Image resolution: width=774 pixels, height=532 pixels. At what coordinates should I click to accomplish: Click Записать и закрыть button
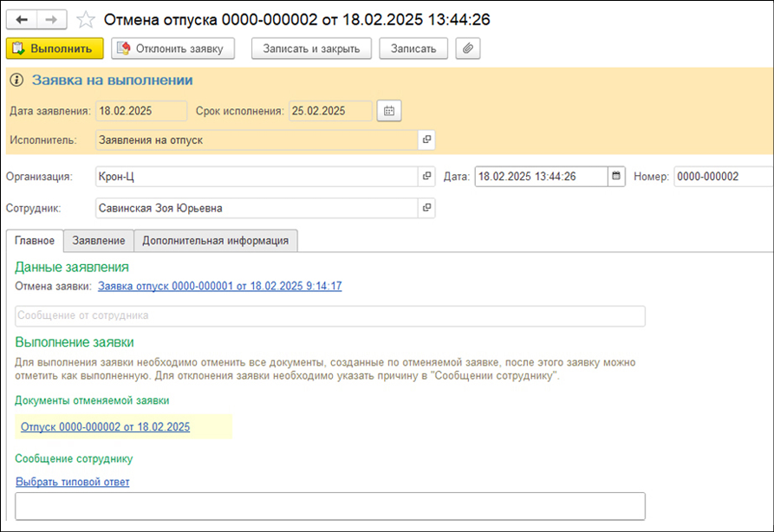pyautogui.click(x=311, y=49)
